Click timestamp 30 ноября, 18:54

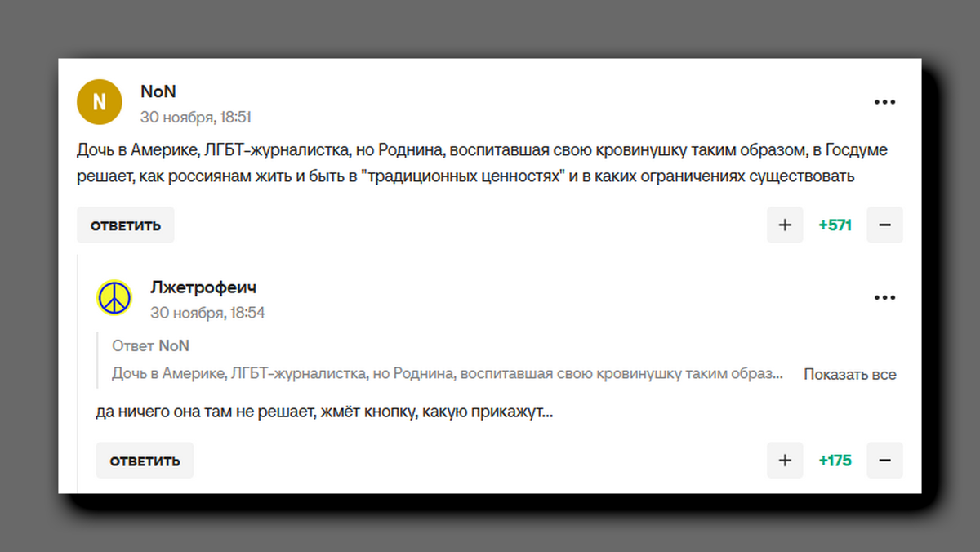point(207,313)
